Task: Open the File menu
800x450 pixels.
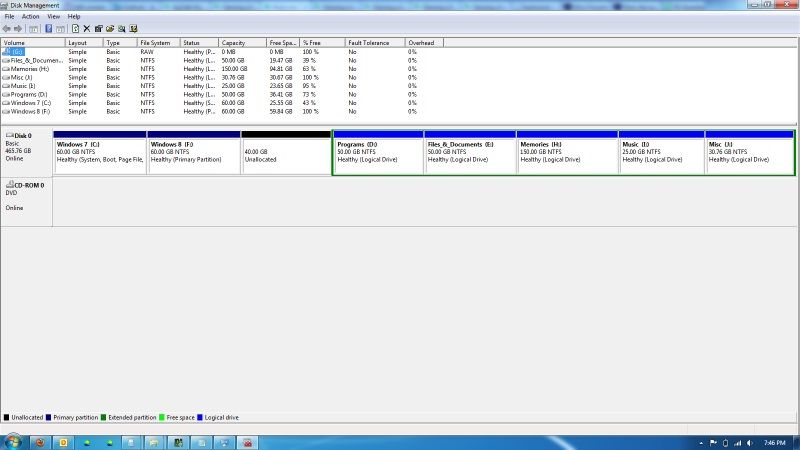Action: [x=9, y=17]
